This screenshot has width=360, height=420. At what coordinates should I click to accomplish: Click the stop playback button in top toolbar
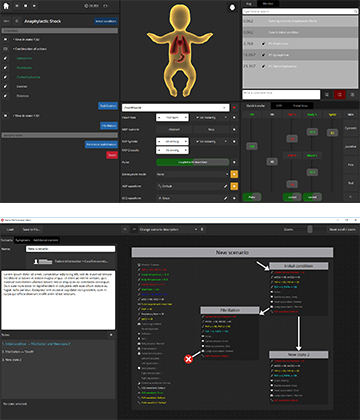click(26, 6)
